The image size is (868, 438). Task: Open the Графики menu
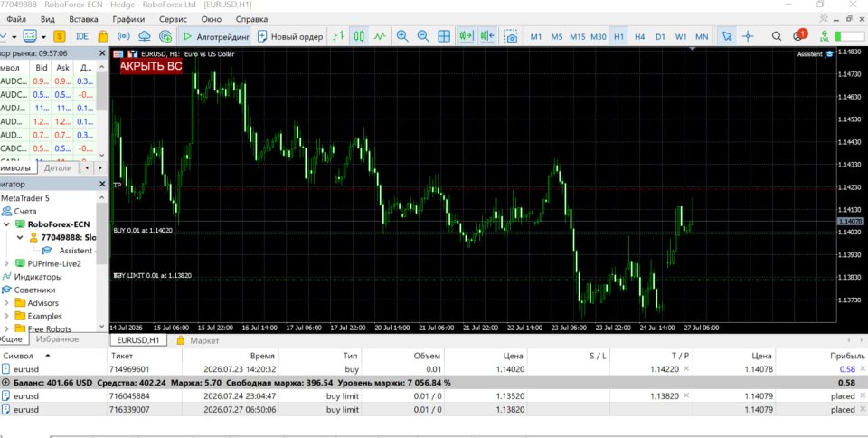pyautogui.click(x=128, y=19)
